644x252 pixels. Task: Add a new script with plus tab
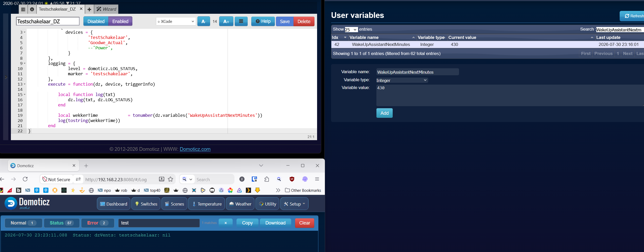(89, 9)
